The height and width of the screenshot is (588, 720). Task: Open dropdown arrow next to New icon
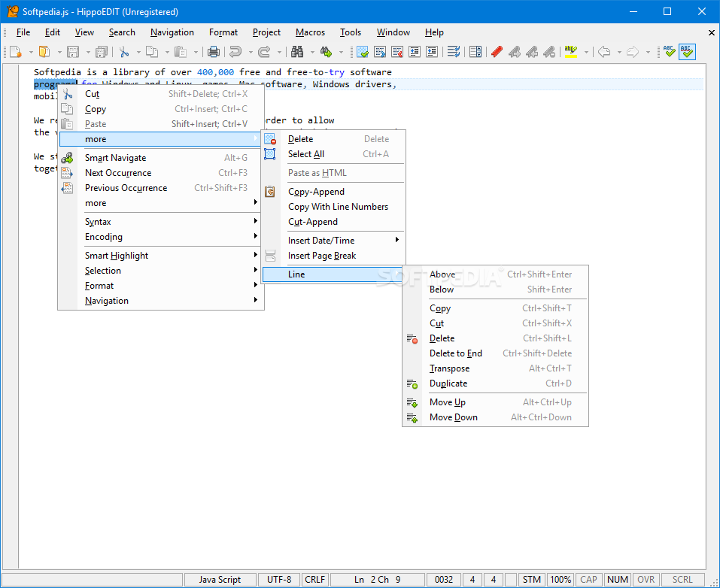pos(31,53)
